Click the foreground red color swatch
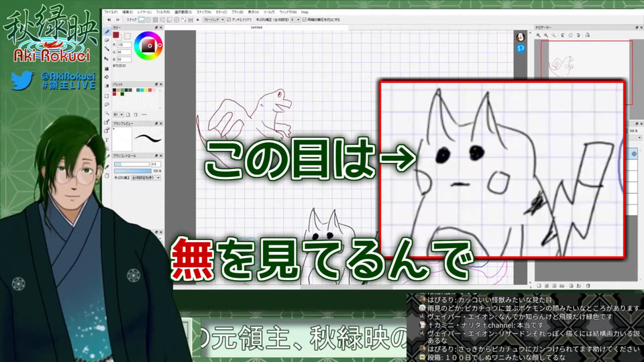 (116, 34)
